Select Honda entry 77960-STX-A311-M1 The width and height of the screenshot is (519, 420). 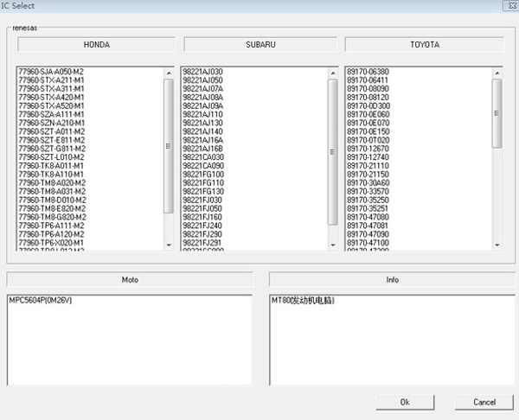51,89
